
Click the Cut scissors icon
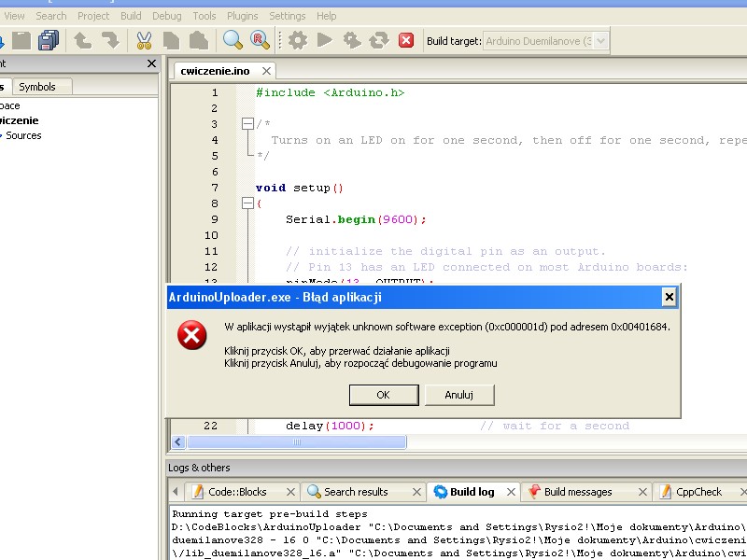(144, 40)
